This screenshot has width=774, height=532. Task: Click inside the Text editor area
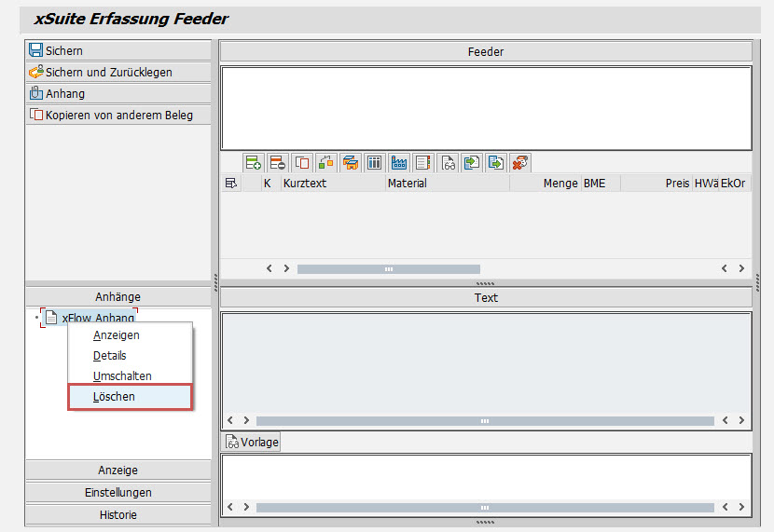coord(486,363)
